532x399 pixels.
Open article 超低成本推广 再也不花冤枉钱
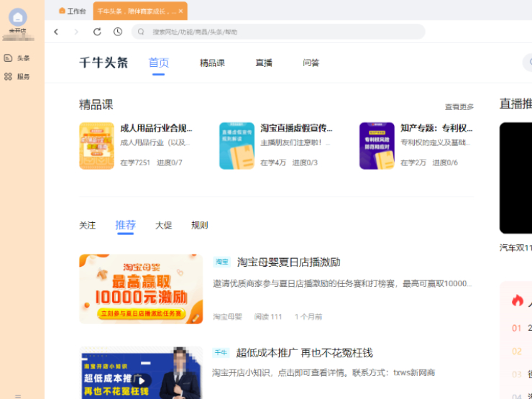click(x=304, y=353)
